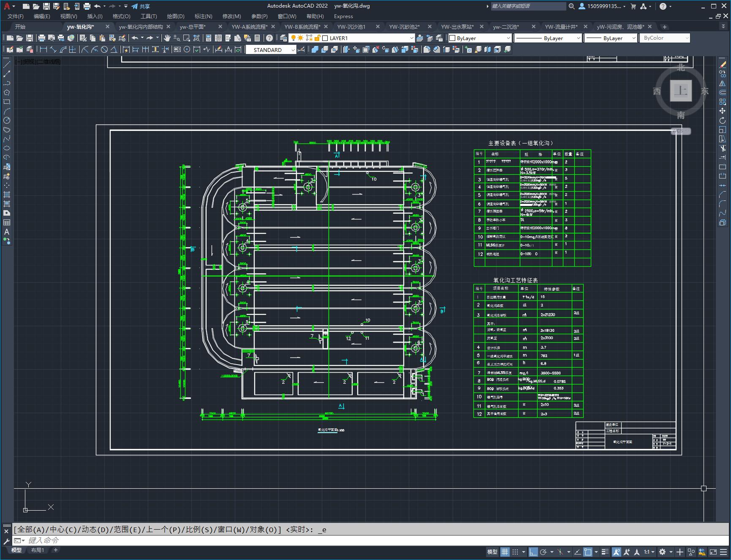This screenshot has width=731, height=560.
Task: Select the Line drawing tool
Action: (7, 65)
